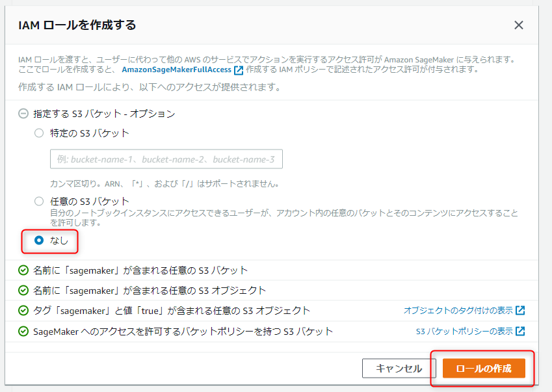Close the IAM role creation dialog
Screen dimensions: 552x392
pyautogui.click(x=518, y=25)
